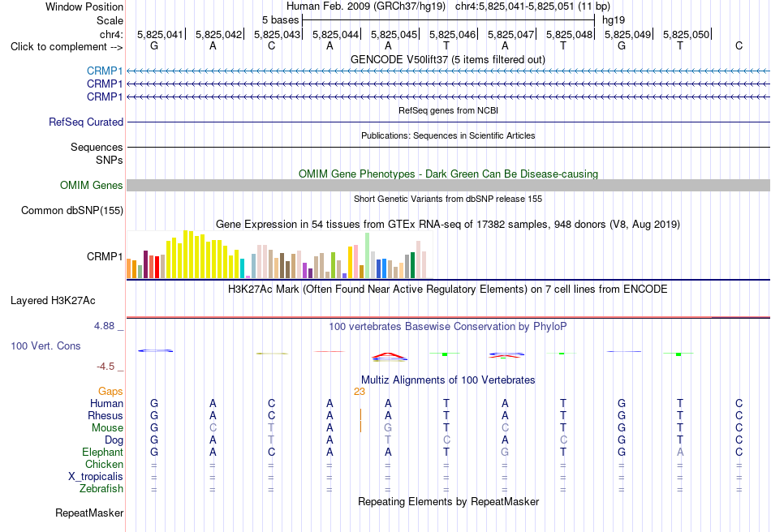
Task: Open the Sequences track label
Action: tap(97, 147)
